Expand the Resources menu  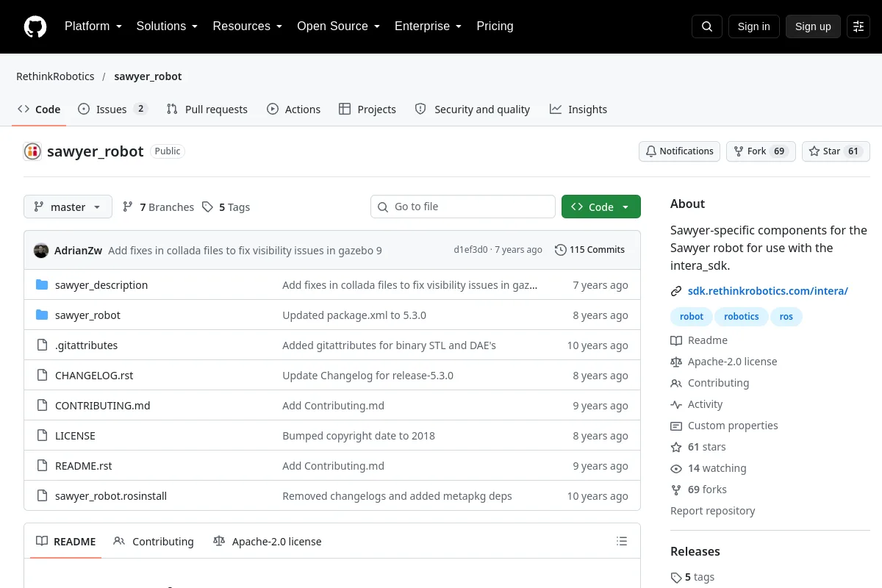(x=248, y=26)
